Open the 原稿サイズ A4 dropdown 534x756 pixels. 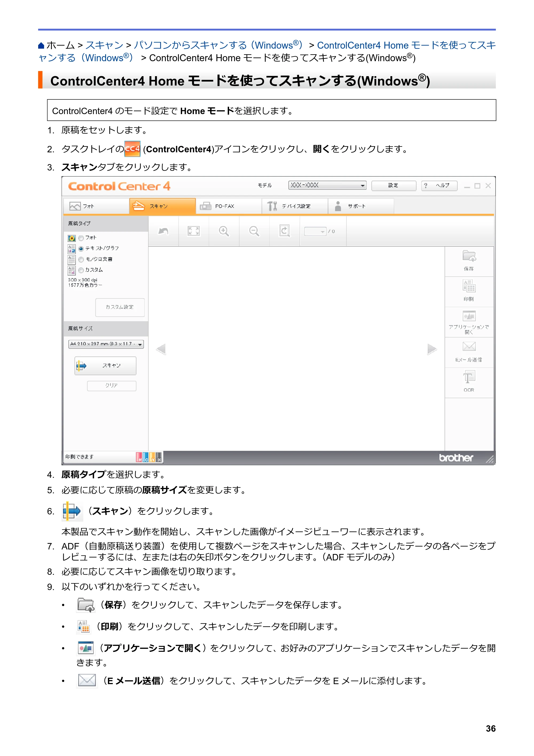[x=106, y=344]
